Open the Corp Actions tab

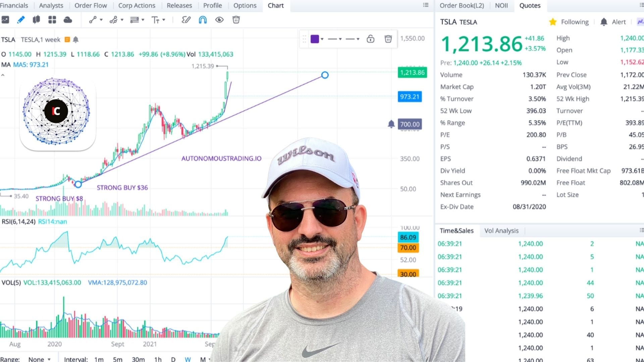click(x=137, y=5)
